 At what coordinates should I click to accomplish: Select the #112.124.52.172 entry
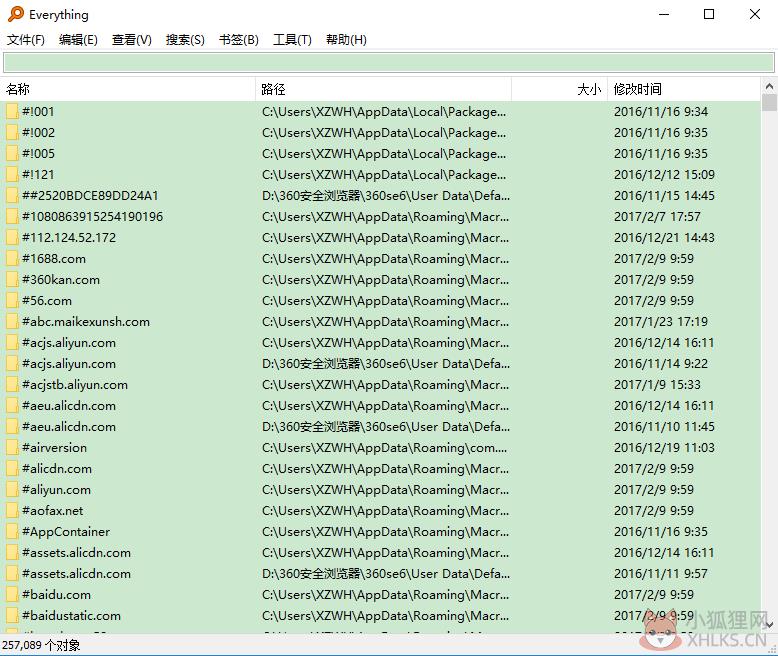[x=69, y=237]
